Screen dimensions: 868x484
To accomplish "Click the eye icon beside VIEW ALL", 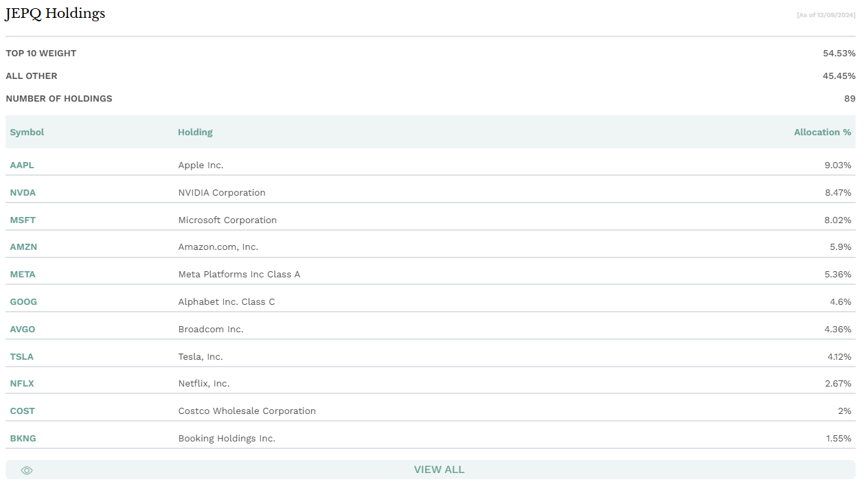I will [x=27, y=470].
